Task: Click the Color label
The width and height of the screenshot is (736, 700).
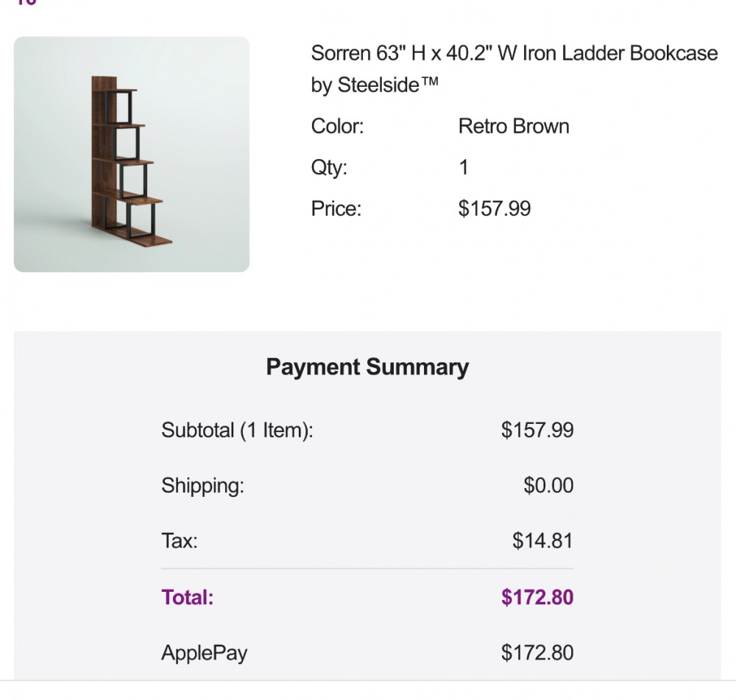Action: (337, 127)
